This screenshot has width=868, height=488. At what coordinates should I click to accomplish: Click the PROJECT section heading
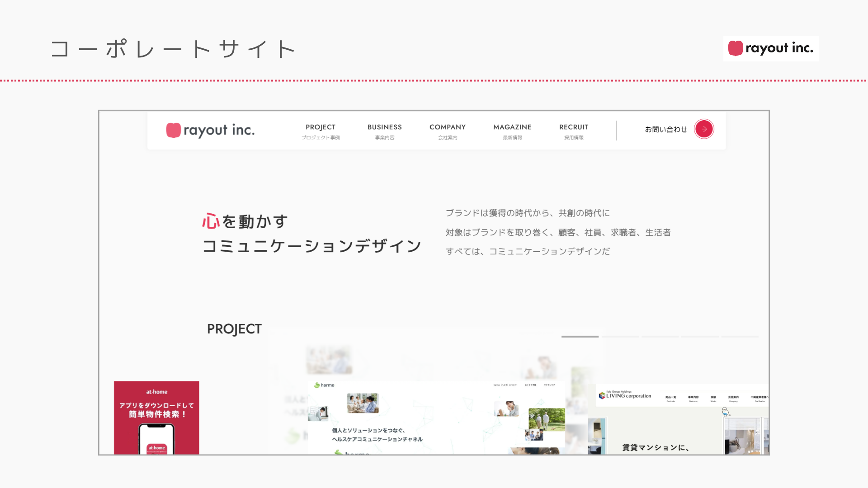[234, 329]
